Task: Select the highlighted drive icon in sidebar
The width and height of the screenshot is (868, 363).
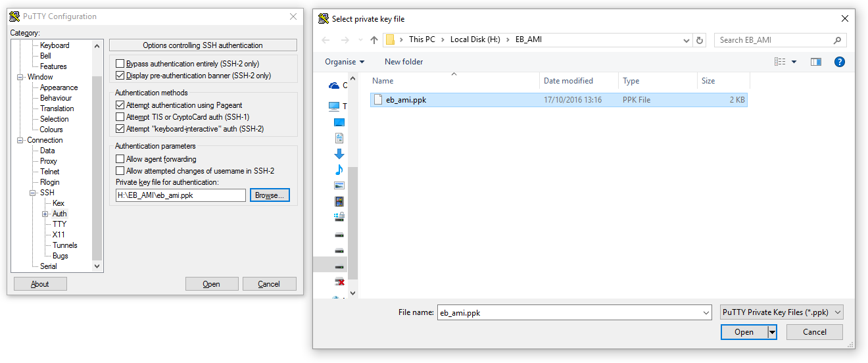Action: point(339,266)
